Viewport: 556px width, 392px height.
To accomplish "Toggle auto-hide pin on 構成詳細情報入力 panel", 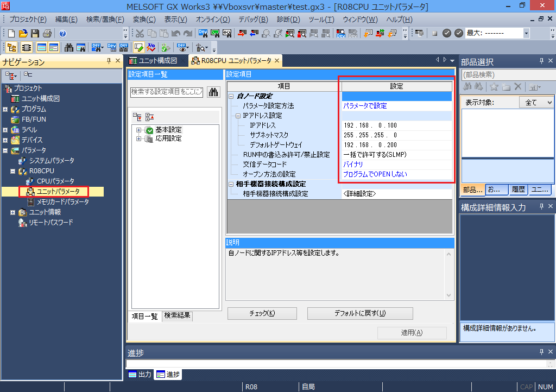I will pyautogui.click(x=541, y=206).
